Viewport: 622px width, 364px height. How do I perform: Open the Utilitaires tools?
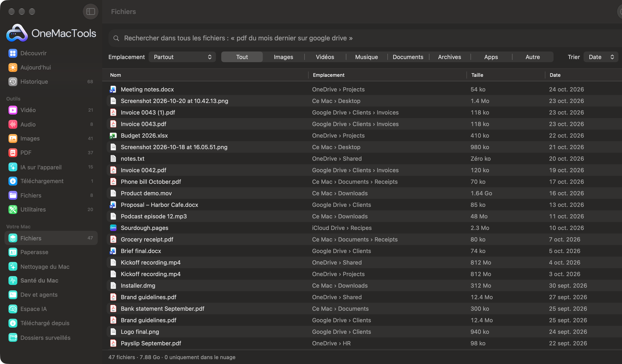(51, 209)
